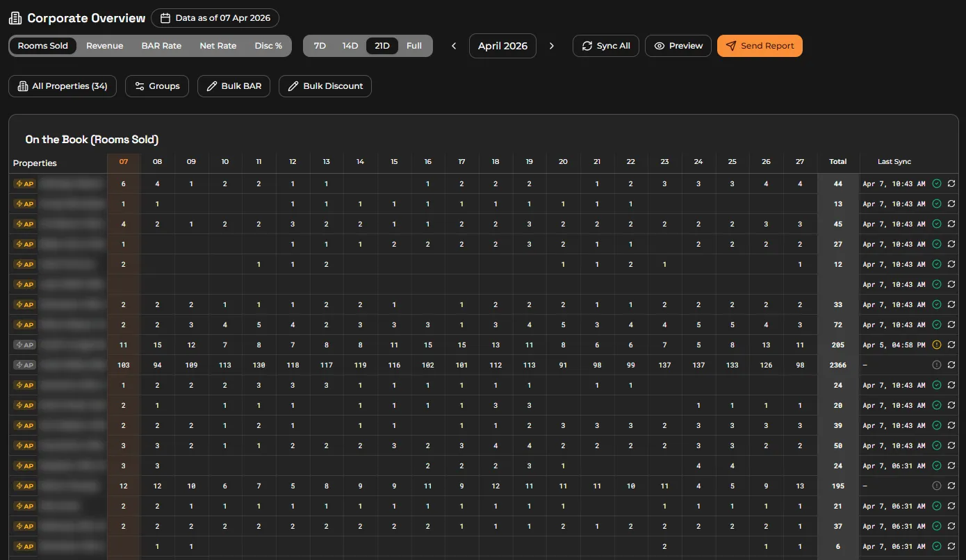
Task: Click the grey info icon in the 2366-total row
Action: pyautogui.click(x=937, y=365)
